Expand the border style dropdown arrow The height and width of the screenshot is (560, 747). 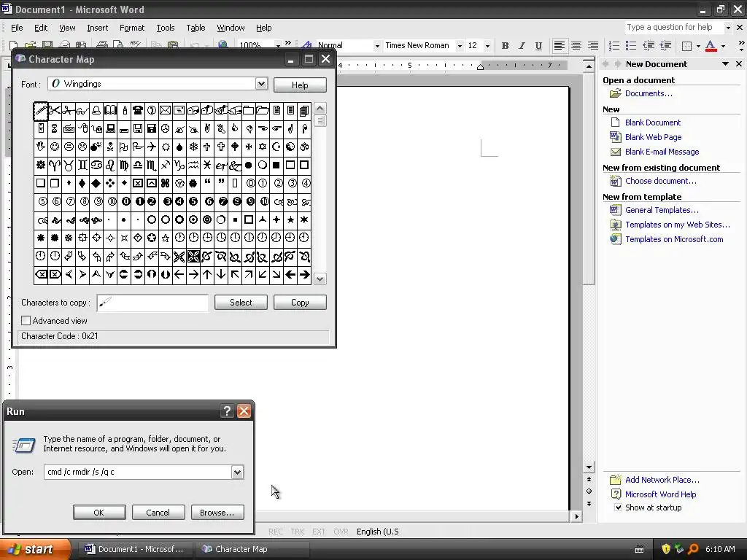(x=698, y=46)
